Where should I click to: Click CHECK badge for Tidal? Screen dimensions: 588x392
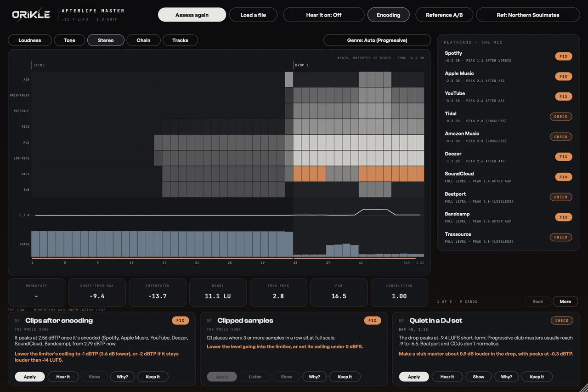click(x=561, y=117)
